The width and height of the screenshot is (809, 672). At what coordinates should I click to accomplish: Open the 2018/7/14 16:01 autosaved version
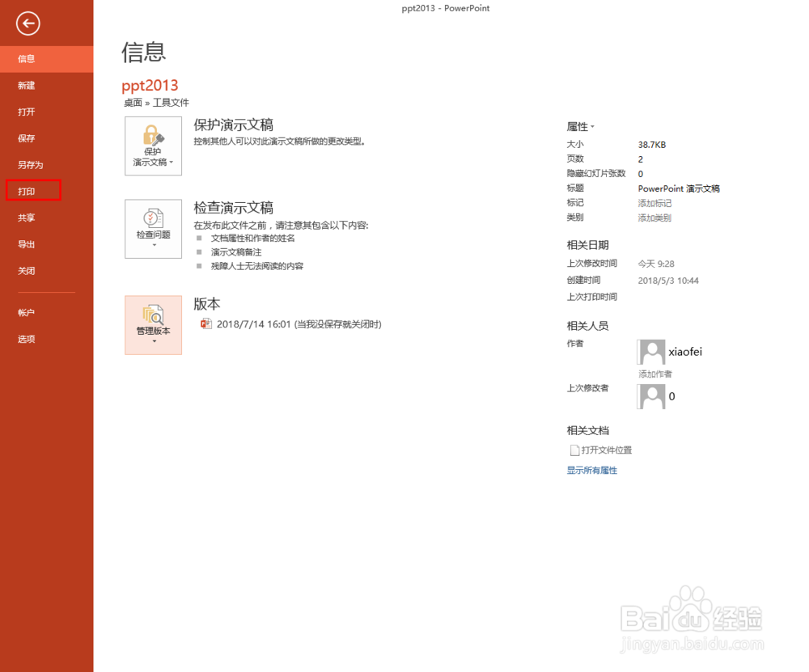291,324
